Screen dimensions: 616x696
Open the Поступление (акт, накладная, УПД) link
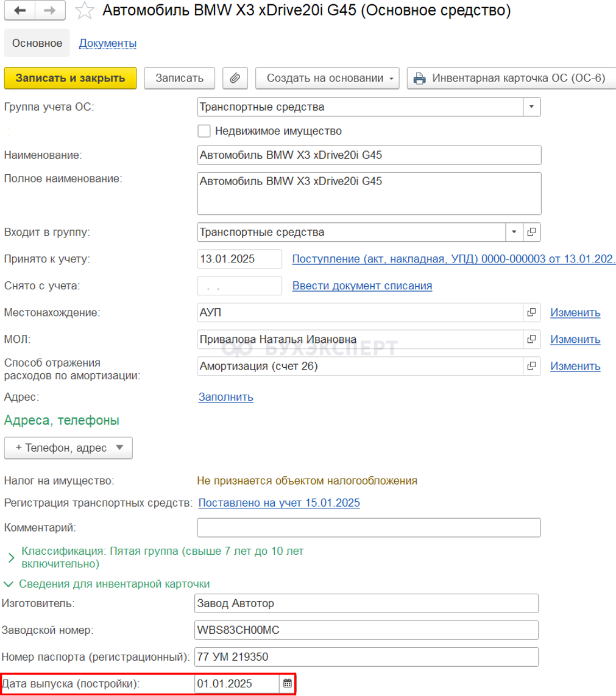[453, 259]
